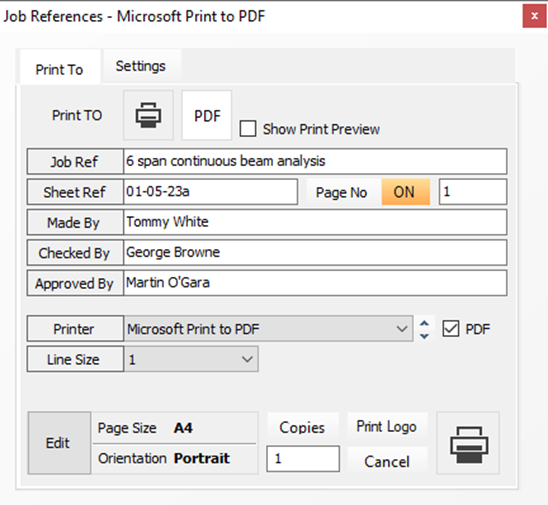Click the Copies count input field
This screenshot has width=548, height=505.
click(x=303, y=459)
